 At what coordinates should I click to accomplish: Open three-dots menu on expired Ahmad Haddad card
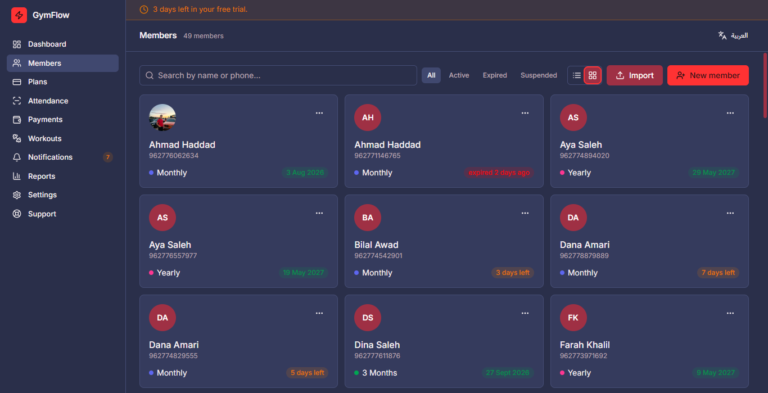click(525, 113)
